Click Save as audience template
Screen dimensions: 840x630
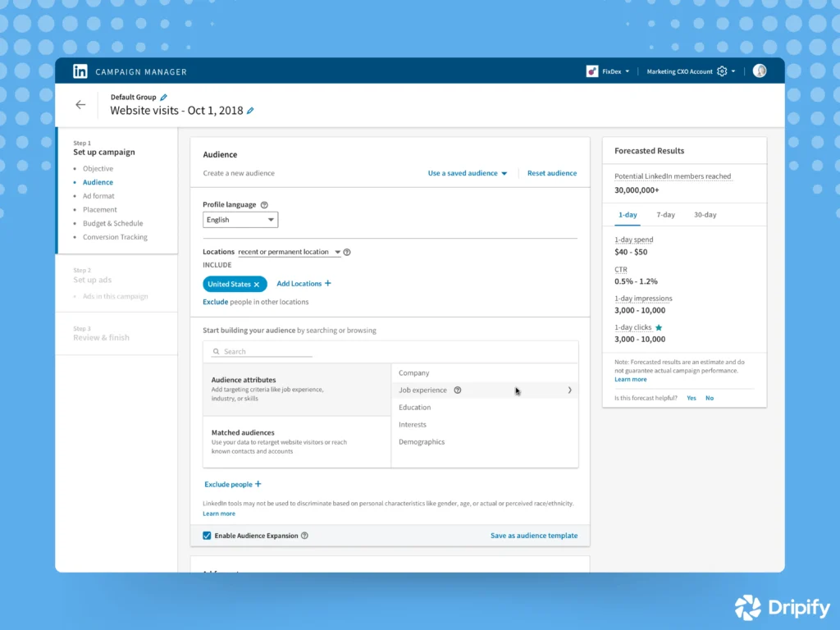534,535
